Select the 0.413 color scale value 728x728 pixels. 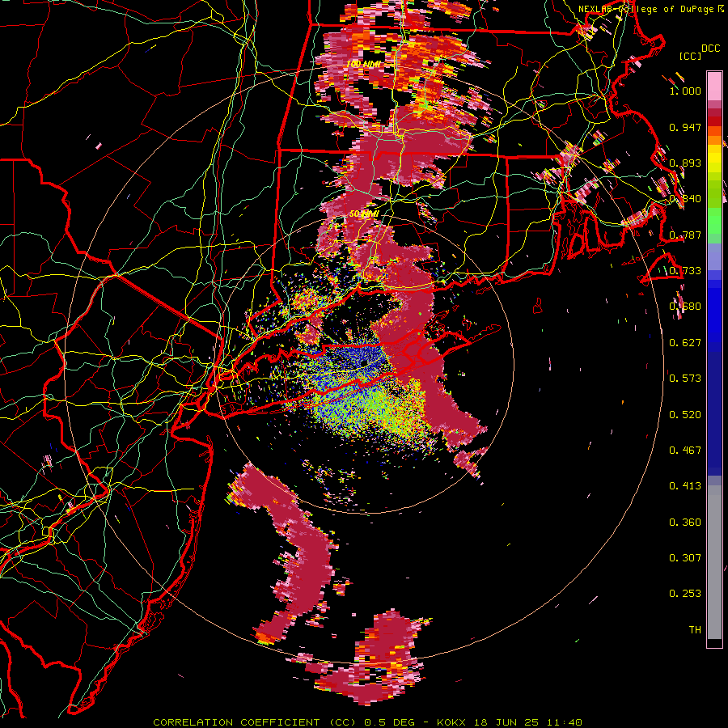pos(685,486)
